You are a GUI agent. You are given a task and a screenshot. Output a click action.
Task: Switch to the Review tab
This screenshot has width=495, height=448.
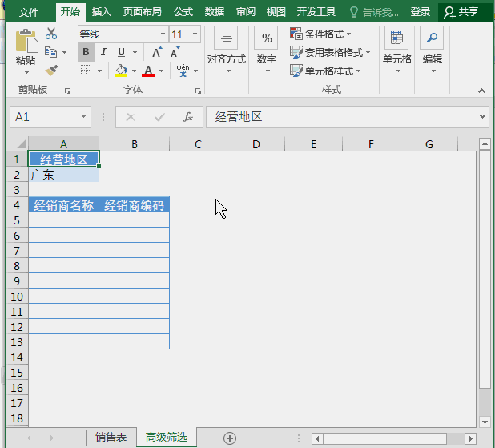pyautogui.click(x=246, y=12)
